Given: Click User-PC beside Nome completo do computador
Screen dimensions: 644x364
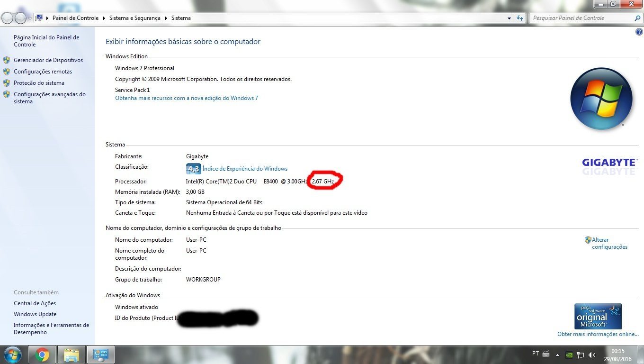Looking at the screenshot, I should pos(196,251).
